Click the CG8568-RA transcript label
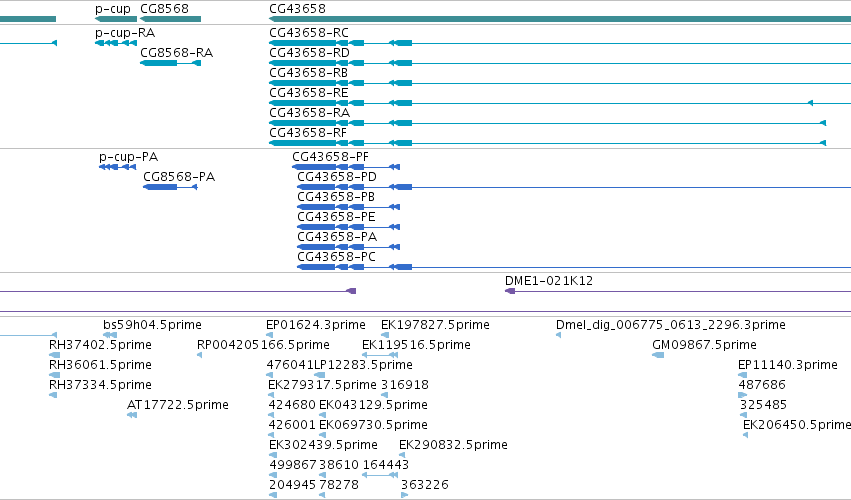Viewport: 851px width, 500px height. (x=176, y=53)
